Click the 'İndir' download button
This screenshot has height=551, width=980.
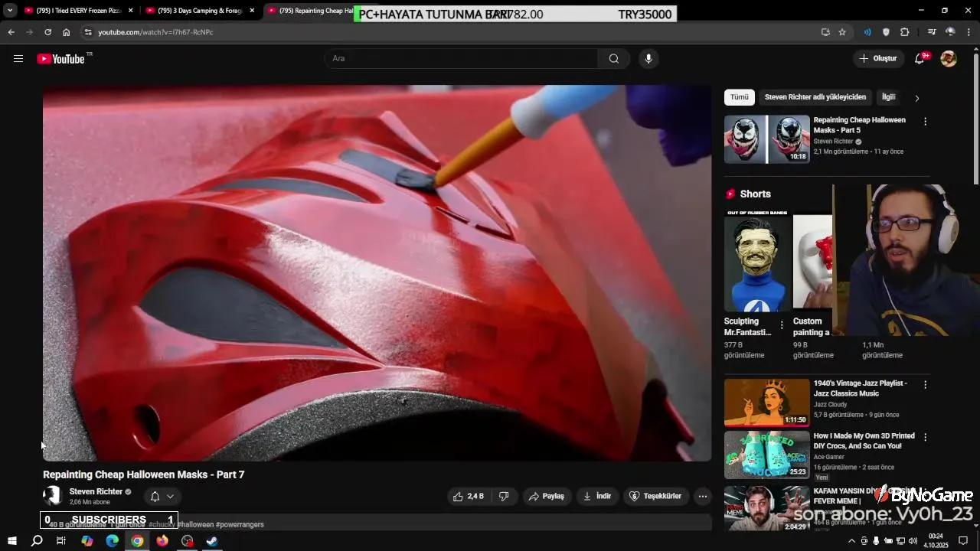pyautogui.click(x=597, y=496)
